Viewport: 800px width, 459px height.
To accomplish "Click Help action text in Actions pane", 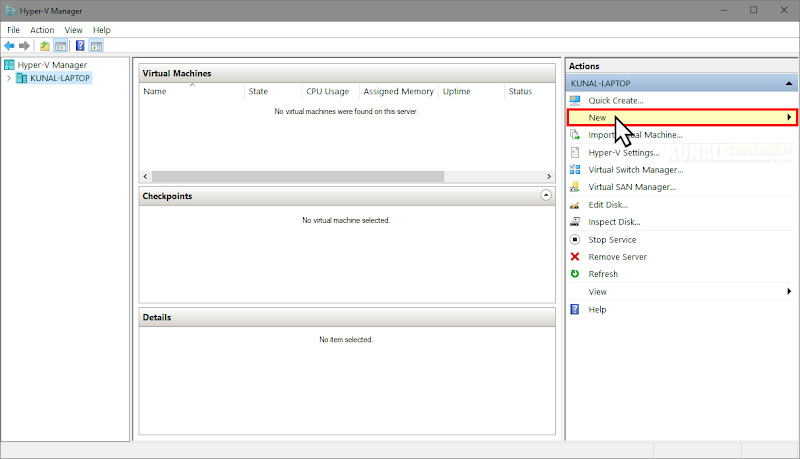I will pyautogui.click(x=597, y=310).
